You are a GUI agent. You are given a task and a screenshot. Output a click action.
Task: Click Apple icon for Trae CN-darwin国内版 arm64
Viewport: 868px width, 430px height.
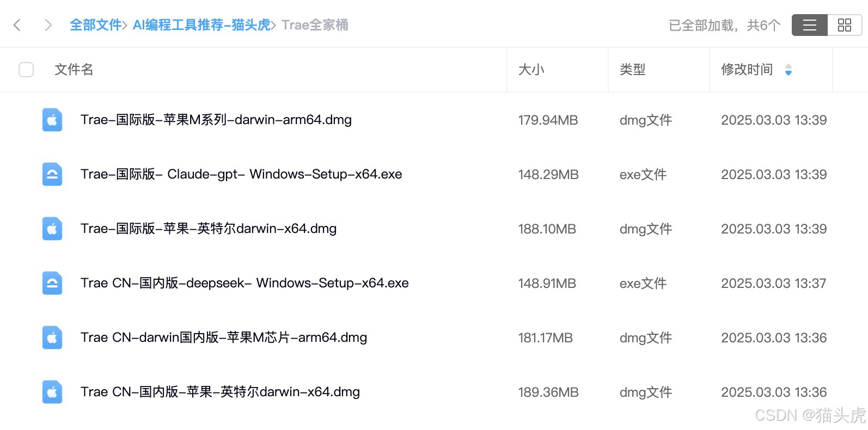point(52,337)
